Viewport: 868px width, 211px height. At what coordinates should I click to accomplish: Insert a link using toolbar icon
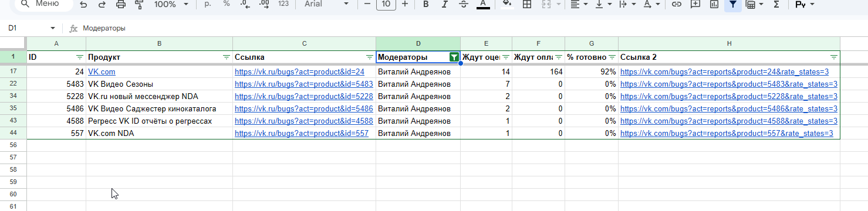[677, 4]
